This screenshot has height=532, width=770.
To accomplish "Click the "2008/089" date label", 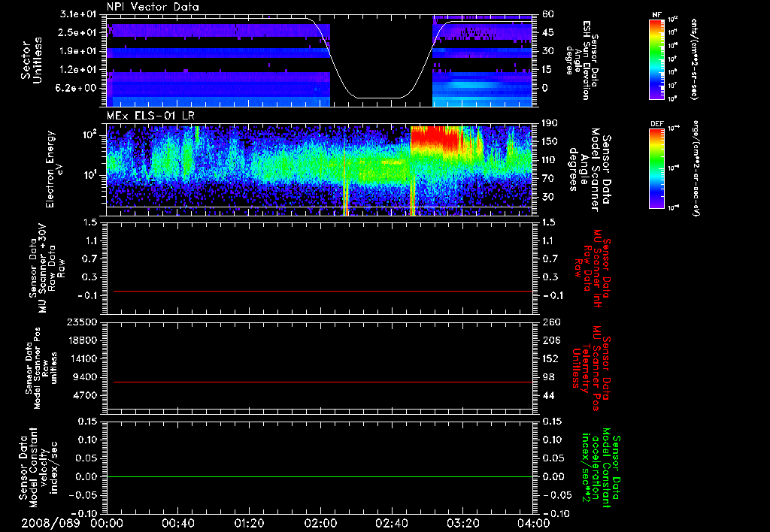I will [50, 523].
